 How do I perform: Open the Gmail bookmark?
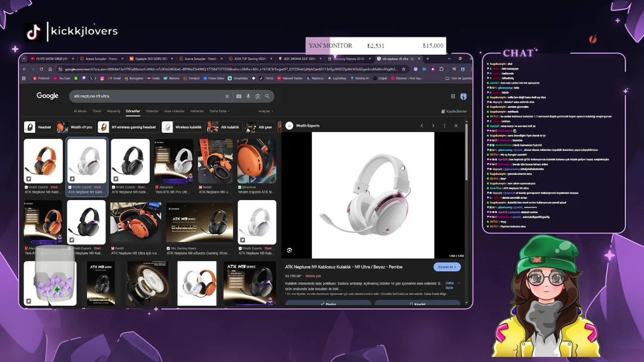pos(114,78)
